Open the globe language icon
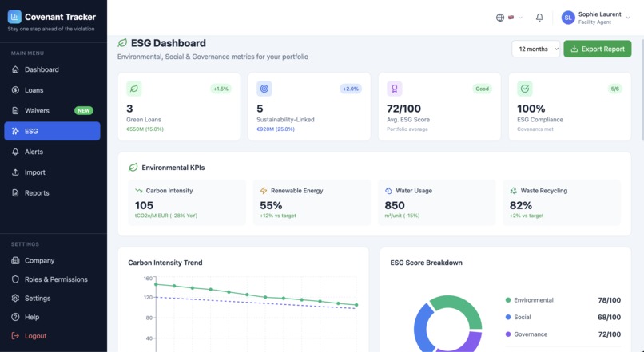 (500, 18)
